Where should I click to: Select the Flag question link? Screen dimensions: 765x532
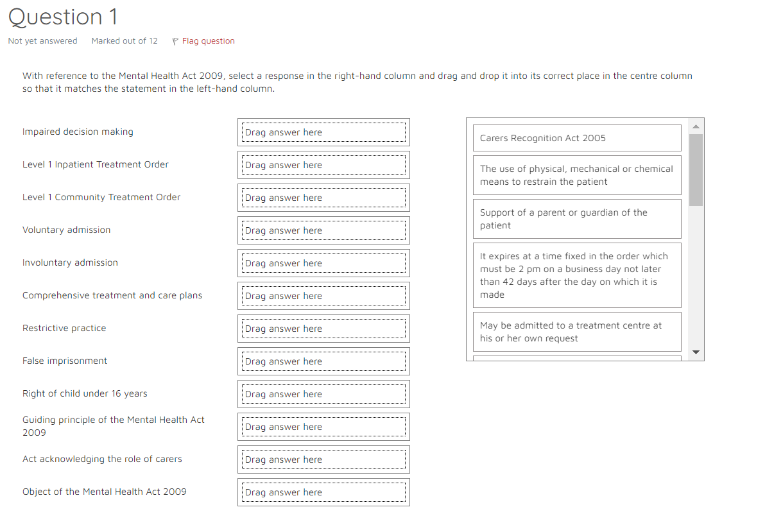[x=208, y=40]
